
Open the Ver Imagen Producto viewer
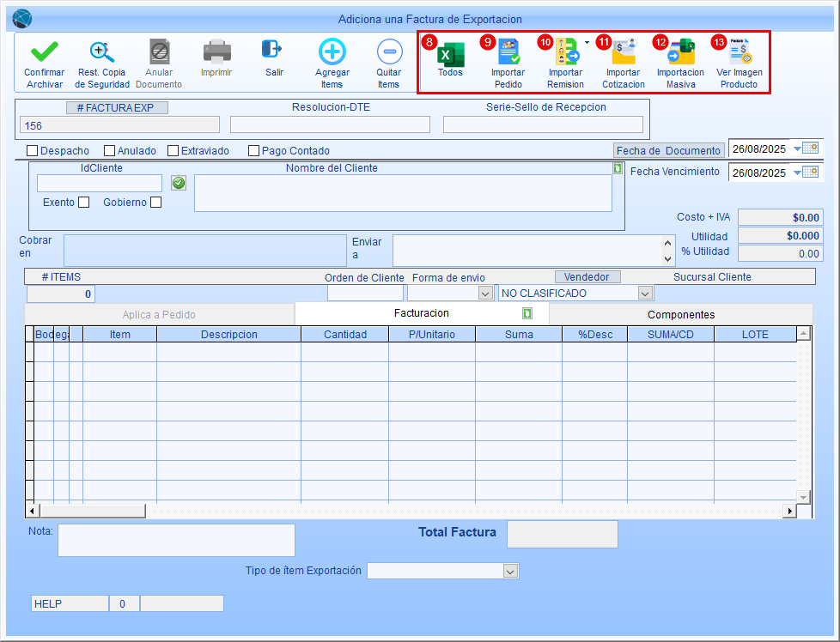coord(740,53)
